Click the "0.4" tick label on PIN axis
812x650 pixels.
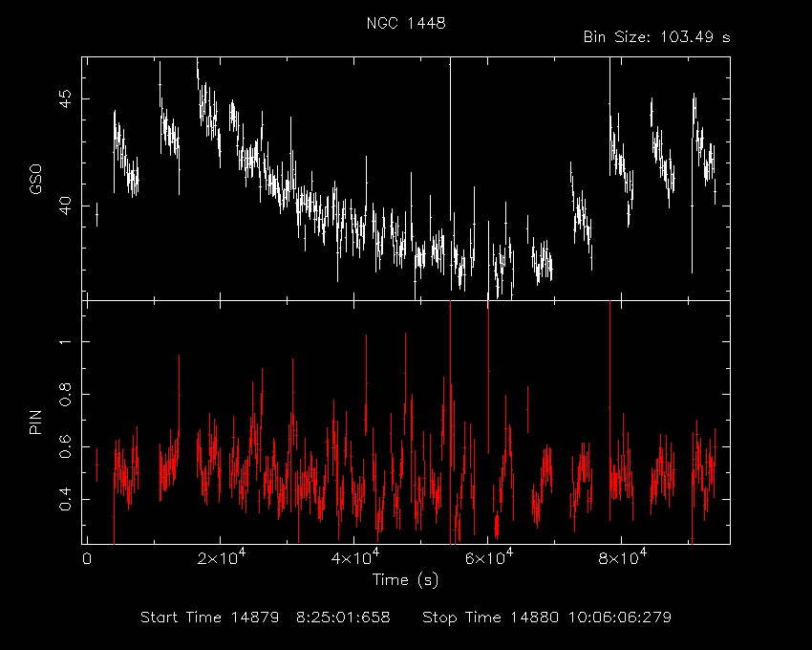coord(65,499)
